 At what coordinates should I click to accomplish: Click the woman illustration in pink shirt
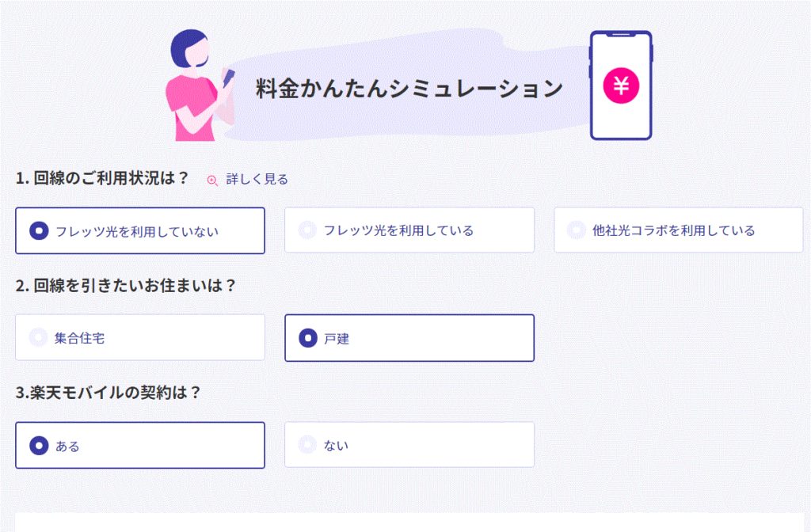[x=198, y=85]
